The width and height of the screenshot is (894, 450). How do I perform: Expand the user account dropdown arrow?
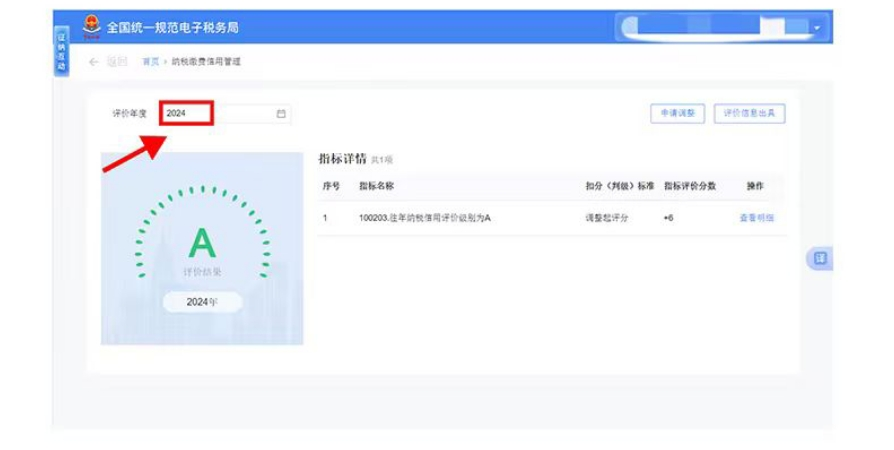[x=817, y=27]
